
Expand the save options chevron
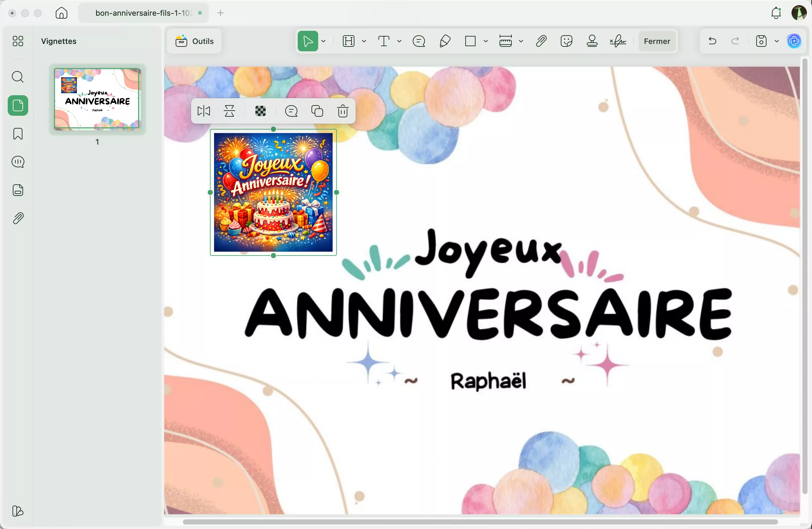pos(777,41)
